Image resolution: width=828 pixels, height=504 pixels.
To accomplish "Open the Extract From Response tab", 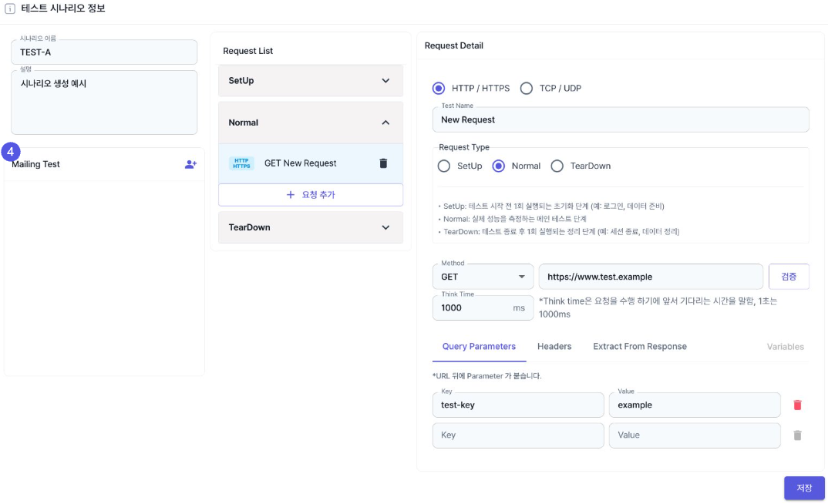I will pos(639,347).
